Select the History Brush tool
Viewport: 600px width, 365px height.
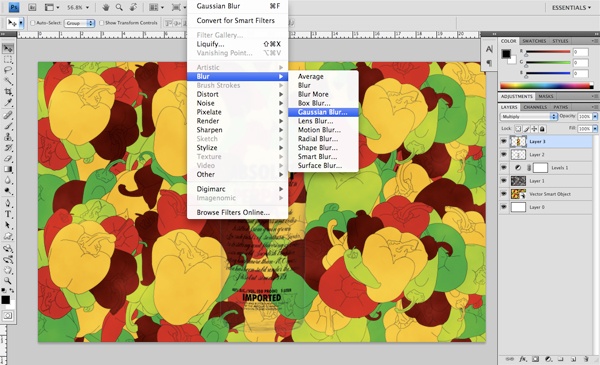[x=8, y=148]
